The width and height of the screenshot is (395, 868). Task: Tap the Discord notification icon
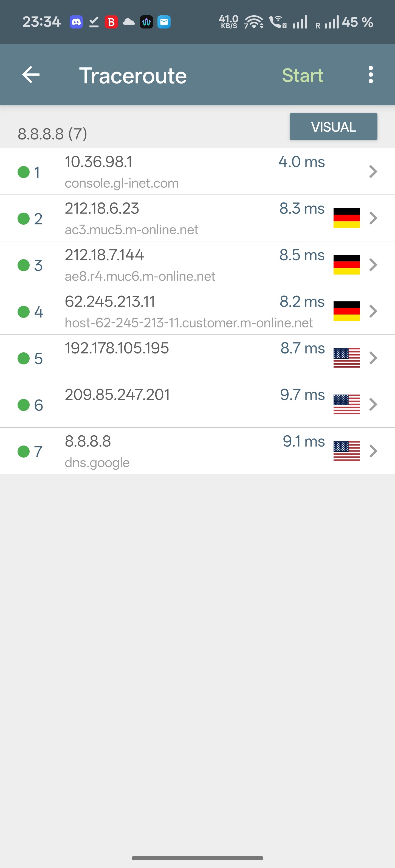(76, 22)
